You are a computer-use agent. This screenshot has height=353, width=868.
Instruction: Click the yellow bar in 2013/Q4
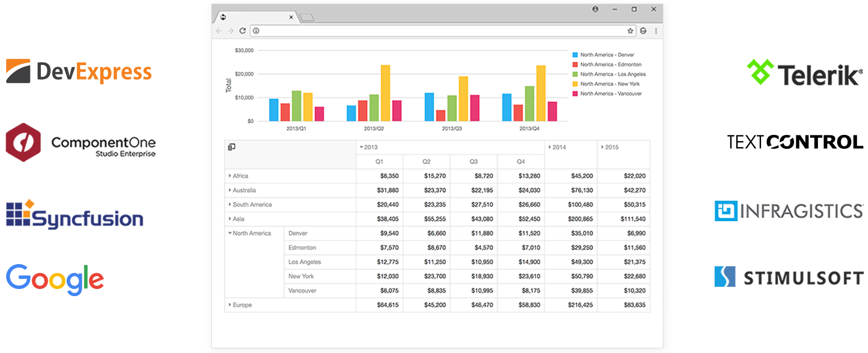tap(541, 93)
